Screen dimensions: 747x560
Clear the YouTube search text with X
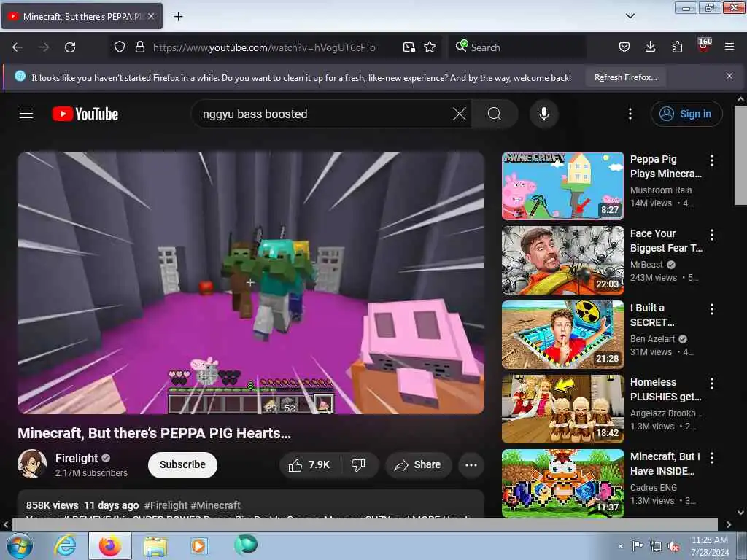tap(460, 114)
